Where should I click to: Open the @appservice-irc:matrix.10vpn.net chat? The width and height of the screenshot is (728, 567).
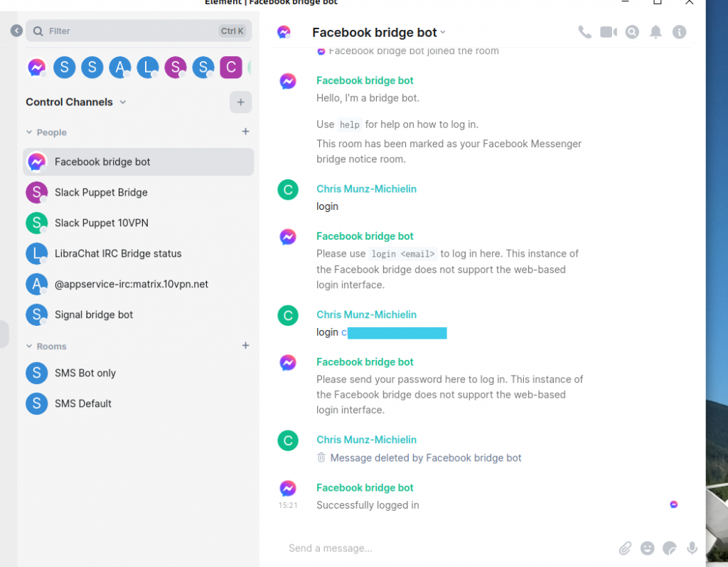139,285
